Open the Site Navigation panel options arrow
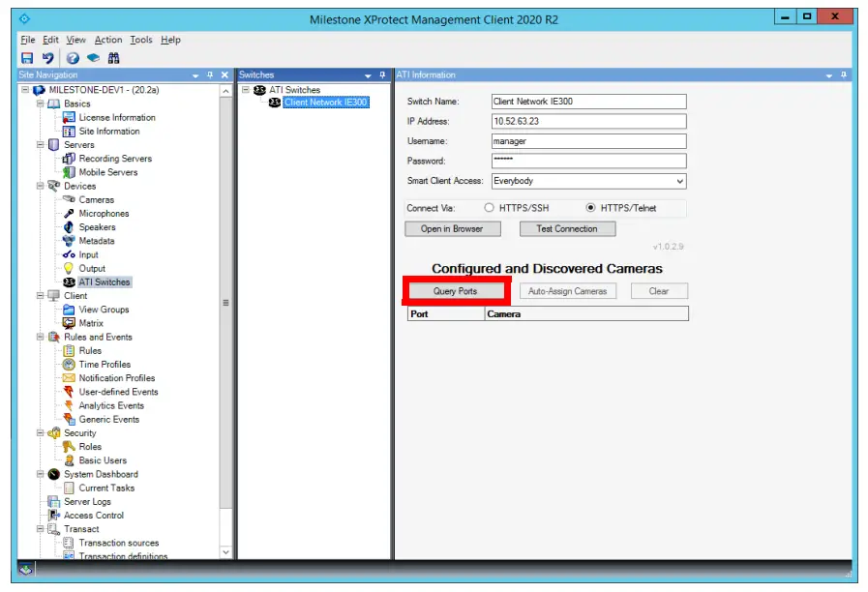Viewport: 868px width, 592px height. point(195,75)
